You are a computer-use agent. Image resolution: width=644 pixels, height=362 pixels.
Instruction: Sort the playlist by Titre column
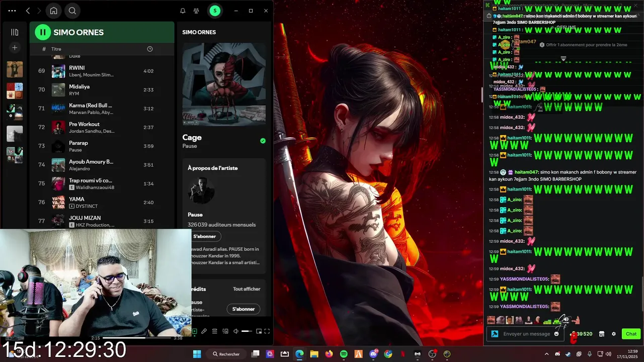tap(56, 49)
